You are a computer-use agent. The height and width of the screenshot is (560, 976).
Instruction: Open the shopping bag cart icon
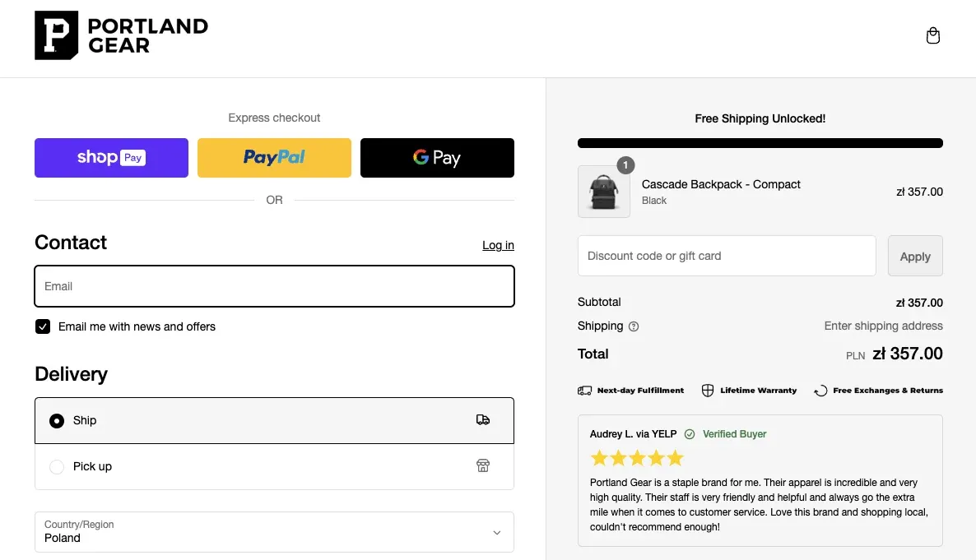tap(932, 35)
